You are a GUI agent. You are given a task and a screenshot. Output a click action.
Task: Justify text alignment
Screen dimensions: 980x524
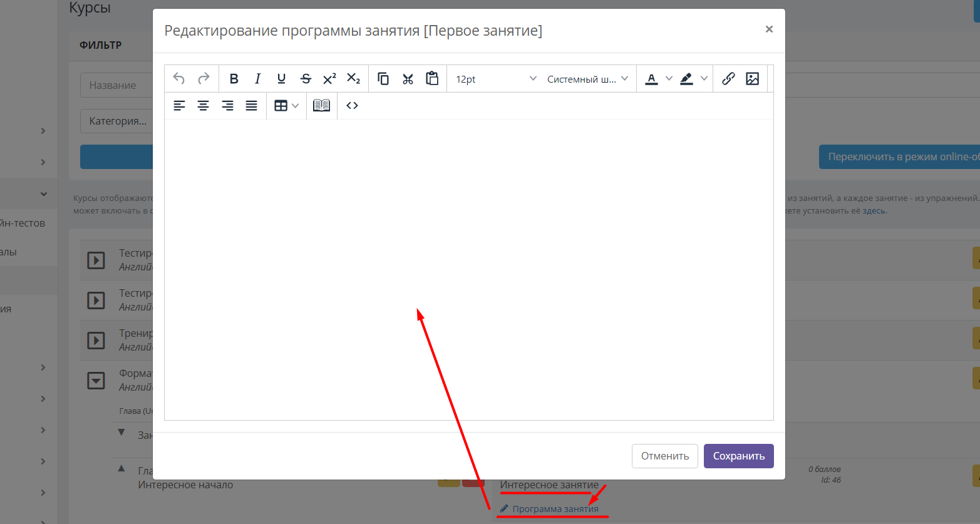(251, 105)
